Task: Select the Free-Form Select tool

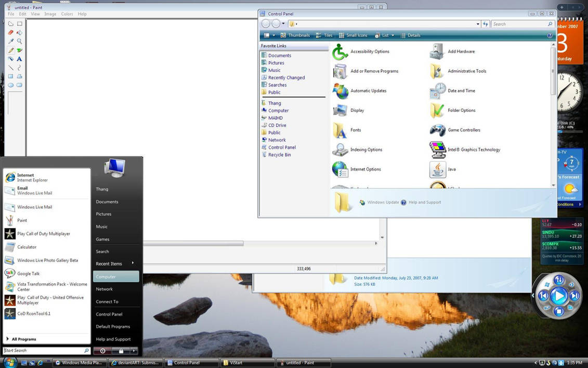Action: point(11,24)
